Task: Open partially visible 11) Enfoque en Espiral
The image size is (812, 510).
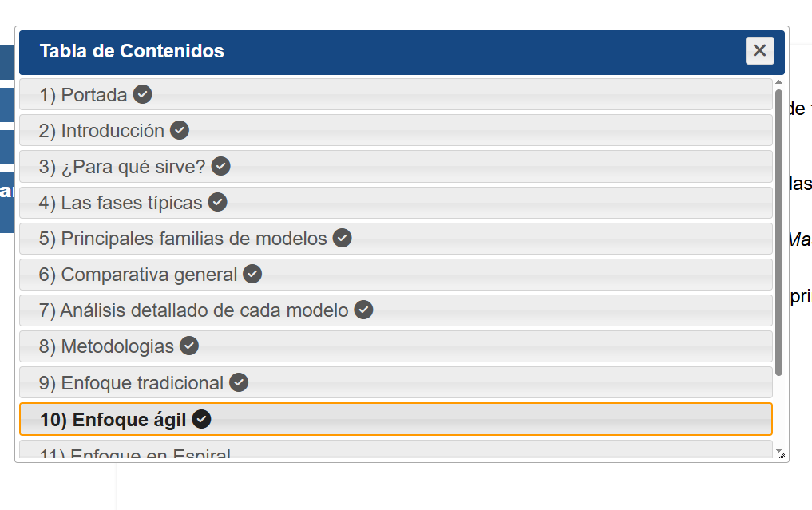Action: pyautogui.click(x=396, y=449)
